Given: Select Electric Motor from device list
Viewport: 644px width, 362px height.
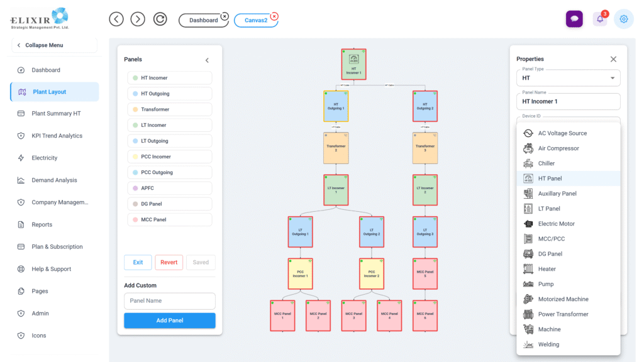Looking at the screenshot, I should tap(556, 224).
